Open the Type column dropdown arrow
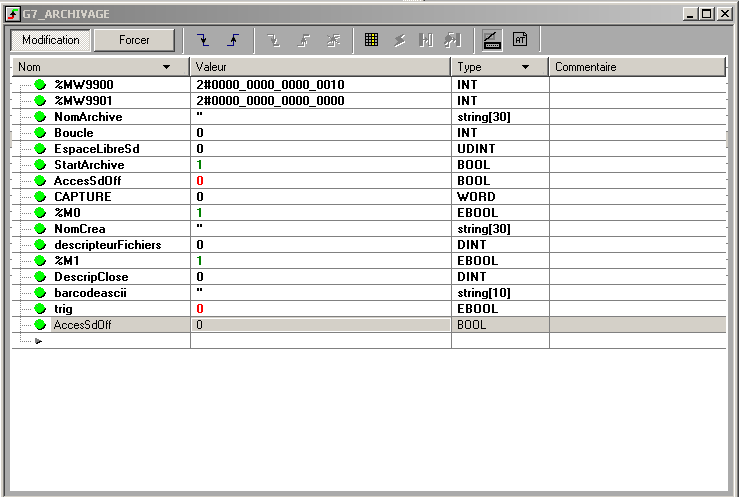The width and height of the screenshot is (739, 497). click(x=525, y=67)
